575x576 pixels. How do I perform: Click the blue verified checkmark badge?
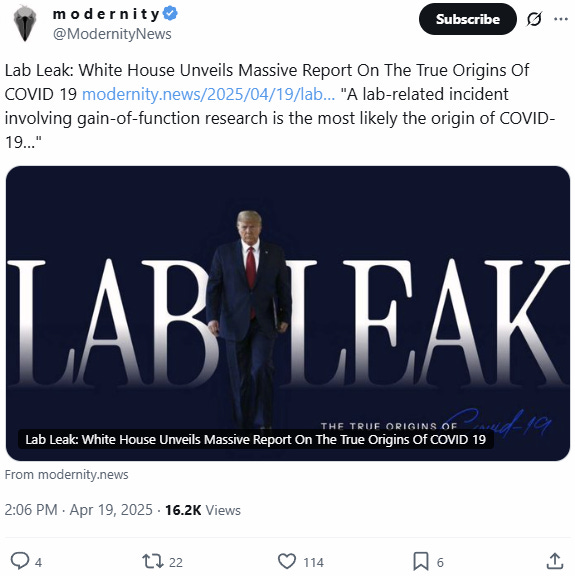point(170,14)
